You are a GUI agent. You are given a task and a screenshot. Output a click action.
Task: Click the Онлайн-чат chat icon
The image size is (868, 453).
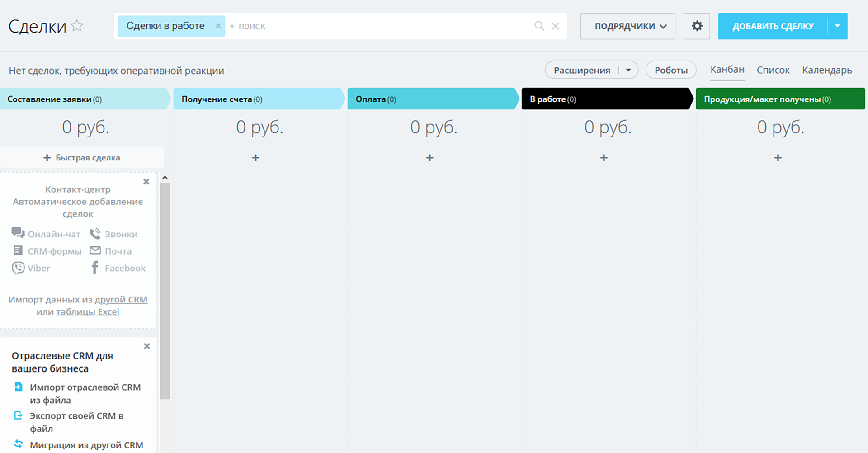point(18,233)
